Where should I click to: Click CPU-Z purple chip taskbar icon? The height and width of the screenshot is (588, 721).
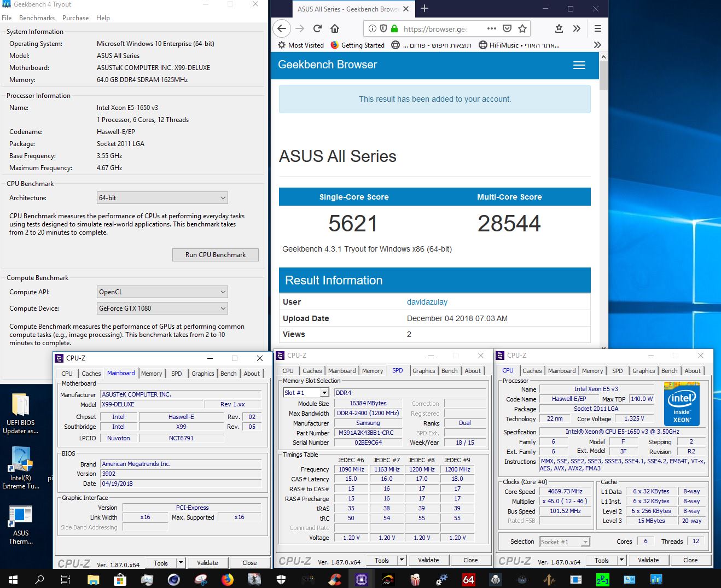click(x=361, y=579)
